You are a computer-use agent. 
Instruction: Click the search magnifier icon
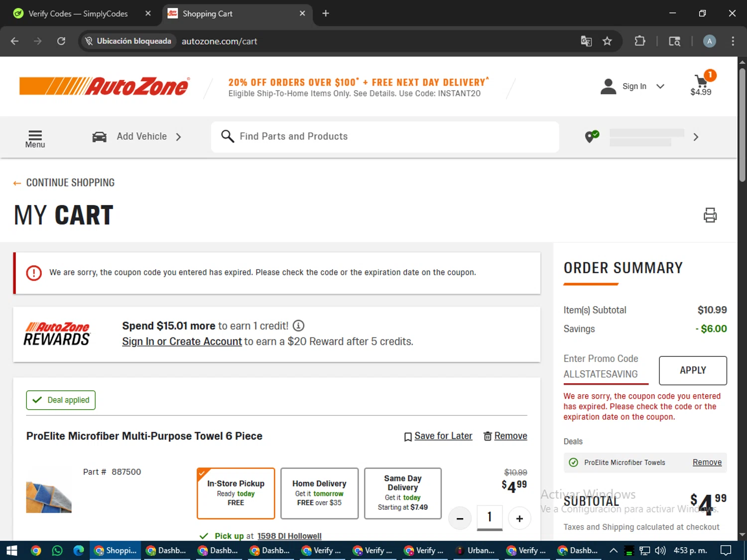point(227,136)
